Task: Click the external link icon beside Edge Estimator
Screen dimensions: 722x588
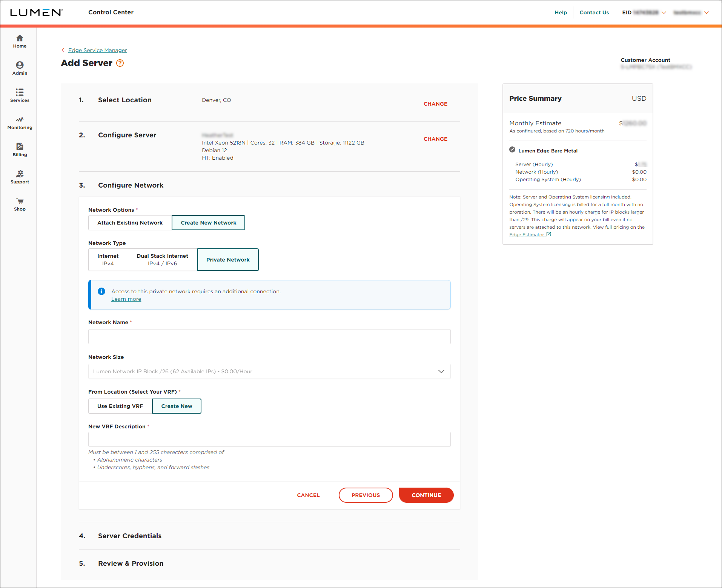Action: click(549, 234)
